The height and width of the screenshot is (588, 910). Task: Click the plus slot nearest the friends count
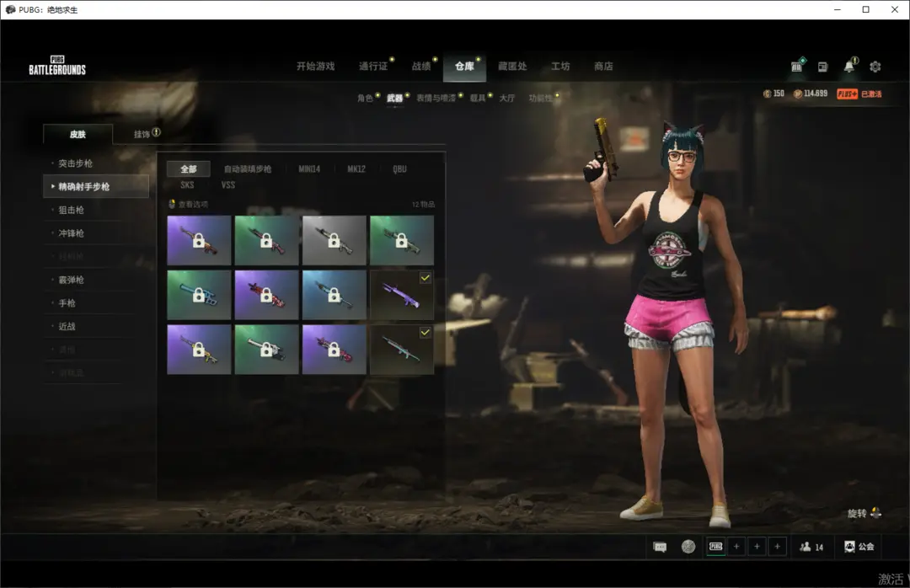pos(777,546)
